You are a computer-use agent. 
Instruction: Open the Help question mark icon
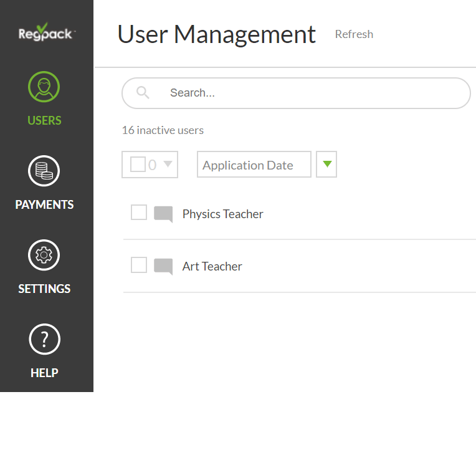[44, 340]
